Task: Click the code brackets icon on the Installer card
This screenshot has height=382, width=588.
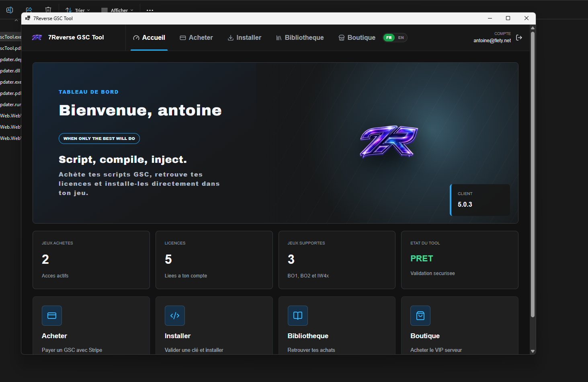Action: 175,316
